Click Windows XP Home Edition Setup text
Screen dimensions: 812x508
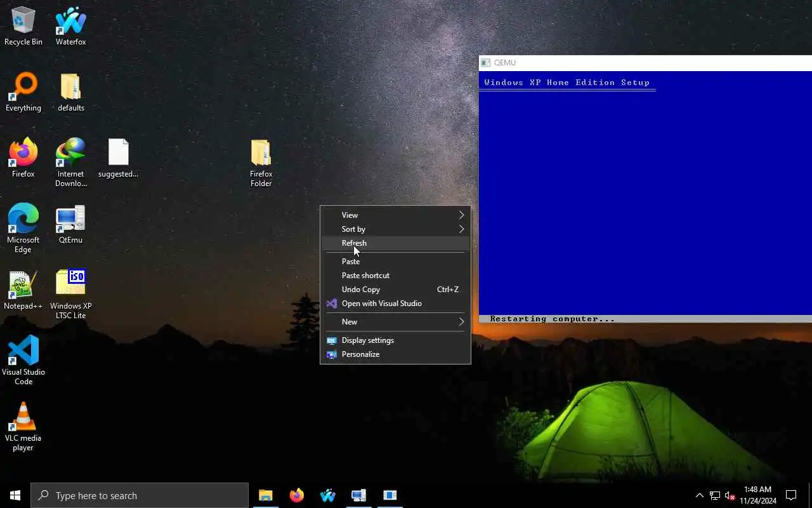[x=566, y=83]
